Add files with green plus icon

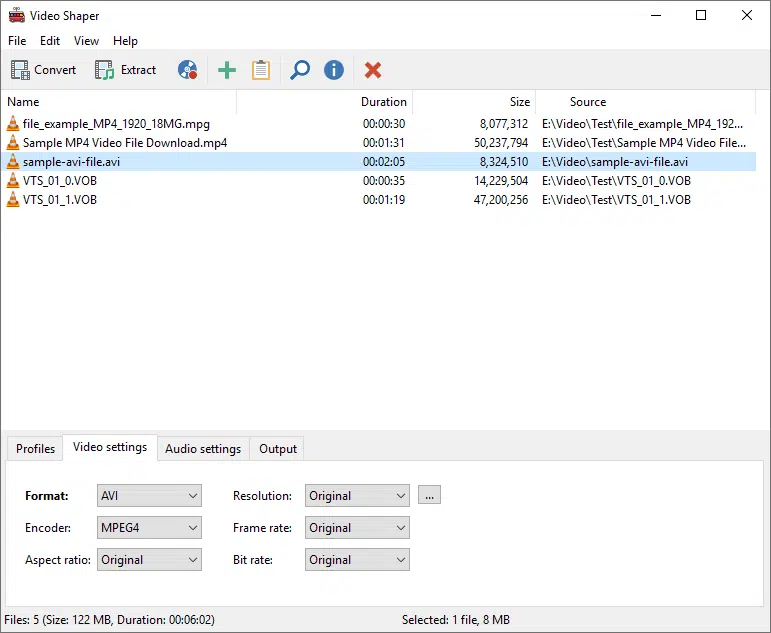point(227,70)
